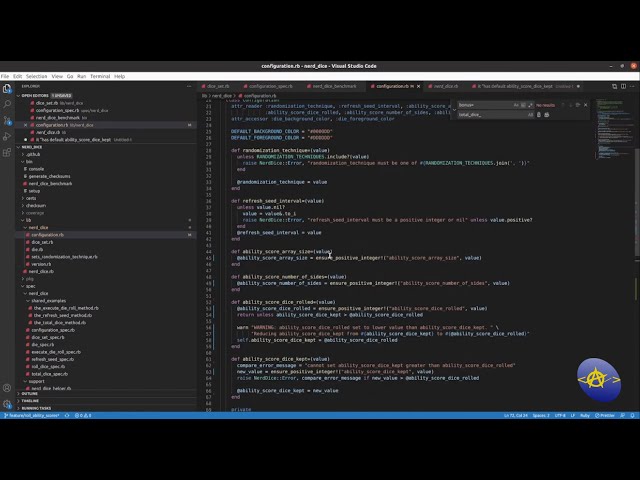
Task: Expand the .github folder
Action: click(x=33, y=154)
